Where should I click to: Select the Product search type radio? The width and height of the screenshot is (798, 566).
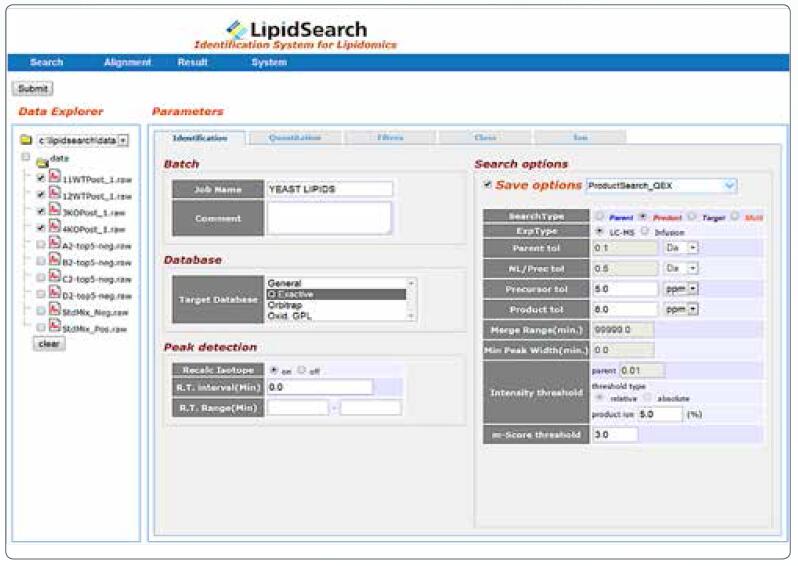click(x=643, y=216)
